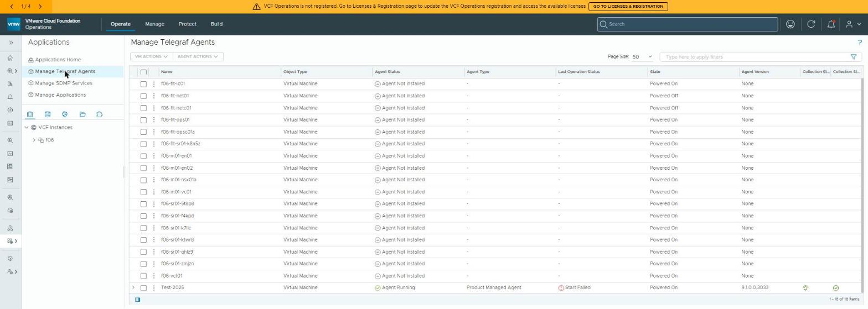
Task: Click the first collection status icon for Test-2025
Action: coord(805,288)
